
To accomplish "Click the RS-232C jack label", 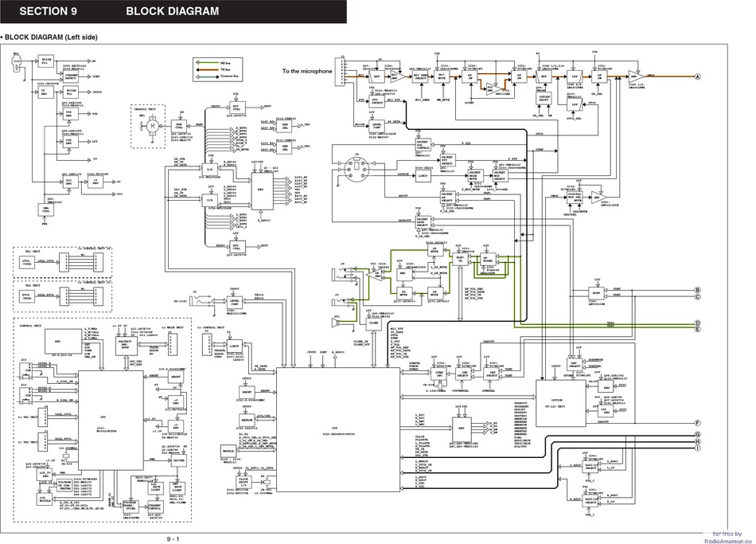I will click(x=180, y=302).
